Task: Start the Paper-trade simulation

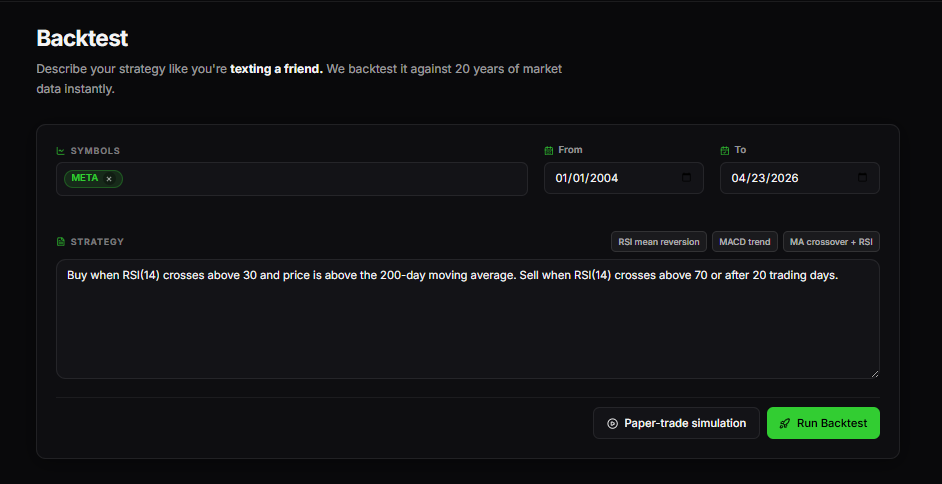Action: click(x=676, y=423)
